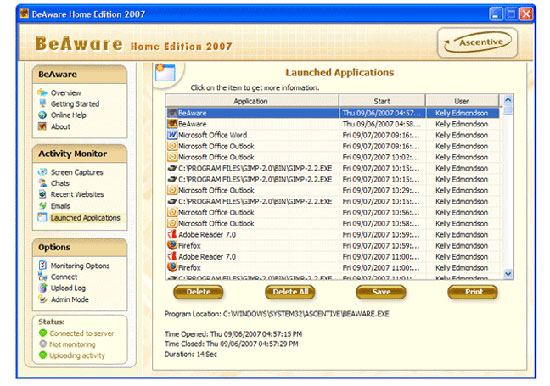
Task: Click the Recent Websites icon
Action: [42, 194]
